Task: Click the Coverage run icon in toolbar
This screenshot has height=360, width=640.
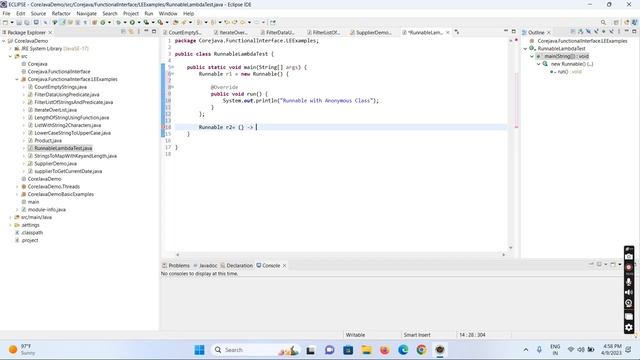Action: point(146,22)
